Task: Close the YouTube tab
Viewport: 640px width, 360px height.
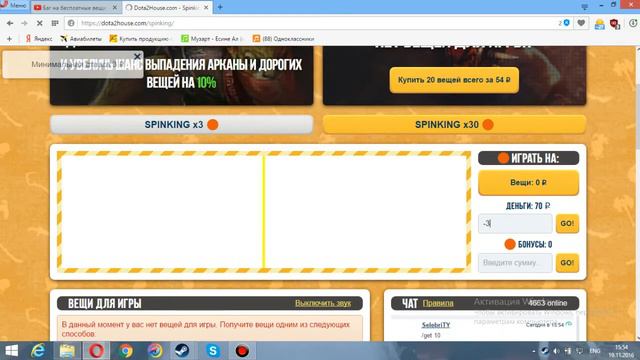Action: pos(115,7)
